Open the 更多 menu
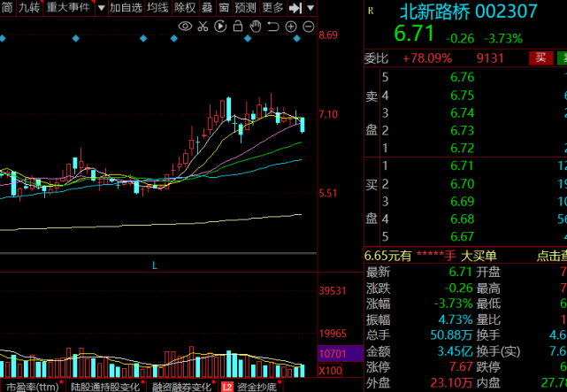The image size is (567, 392). (x=272, y=8)
